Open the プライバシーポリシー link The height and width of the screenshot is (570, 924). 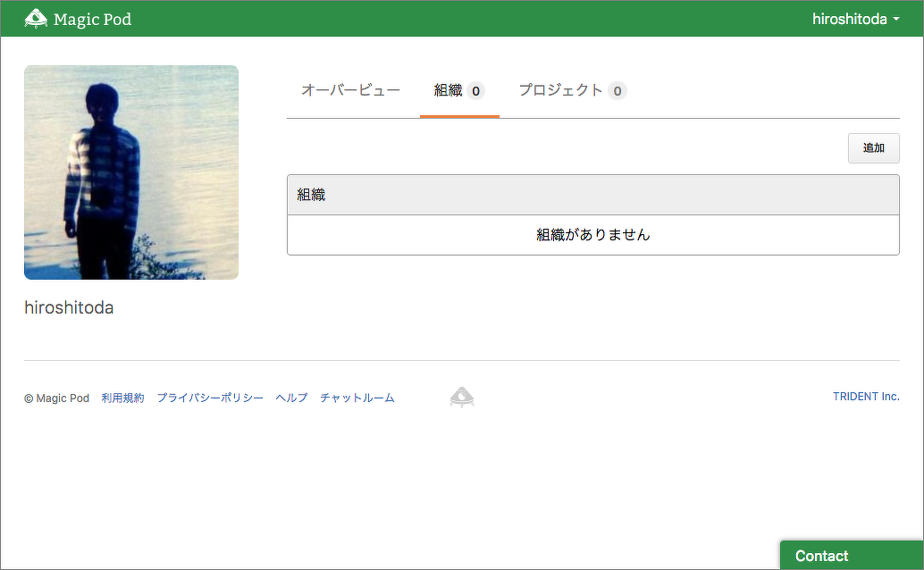(210, 398)
